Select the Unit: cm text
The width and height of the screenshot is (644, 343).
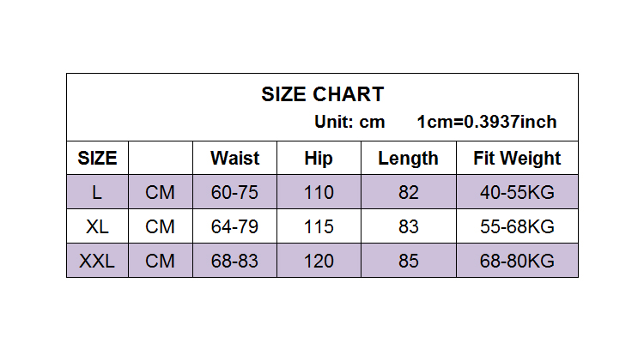[349, 122]
